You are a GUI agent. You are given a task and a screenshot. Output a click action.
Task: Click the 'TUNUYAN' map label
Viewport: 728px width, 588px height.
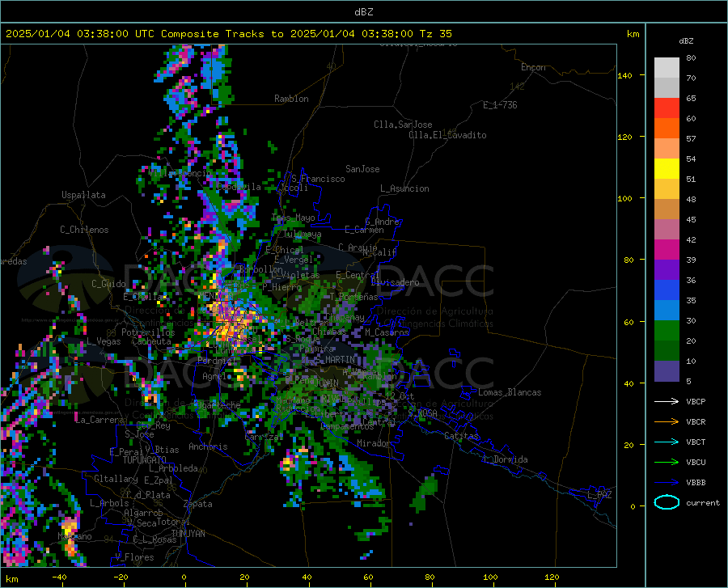(x=188, y=533)
